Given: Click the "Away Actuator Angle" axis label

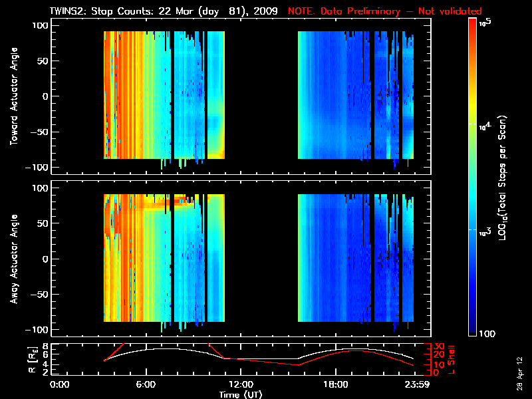Looking at the screenshot, I should coord(12,261).
